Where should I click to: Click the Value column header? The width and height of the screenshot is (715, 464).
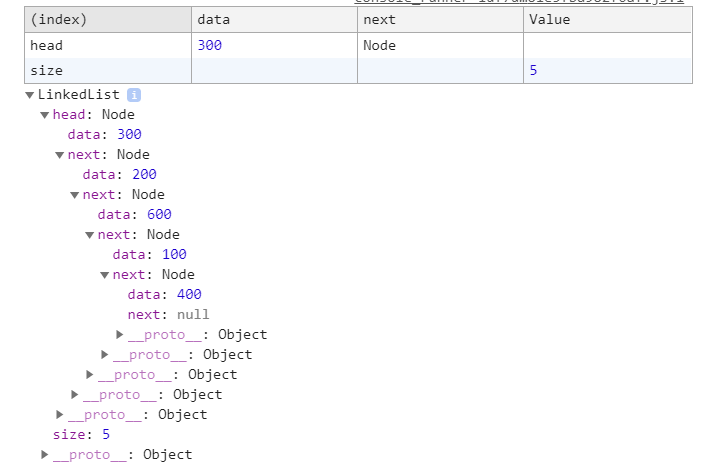point(608,20)
